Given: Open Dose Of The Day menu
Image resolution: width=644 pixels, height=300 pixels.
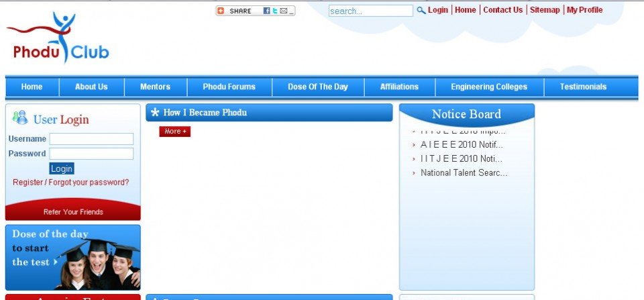Looking at the screenshot, I should click(318, 87).
